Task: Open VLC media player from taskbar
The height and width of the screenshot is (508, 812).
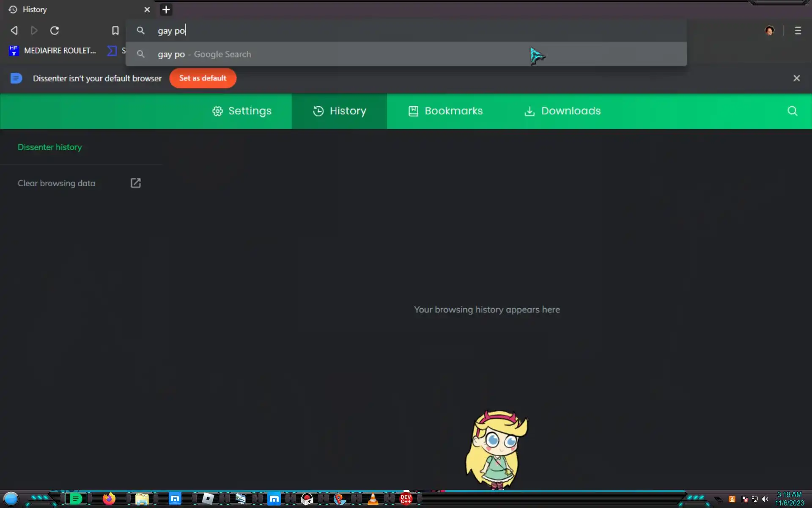Action: [373, 499]
